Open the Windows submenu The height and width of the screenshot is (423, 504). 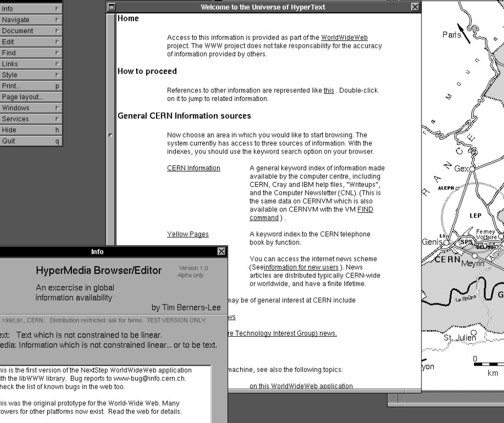31,108
